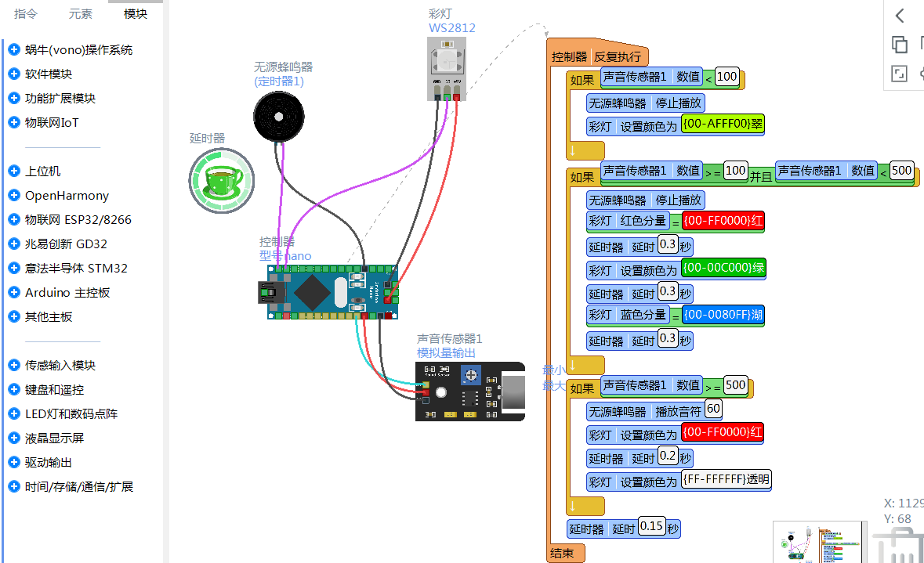Expand the Arduino 主控板 category
The width and height of the screenshot is (924, 563).
point(67,292)
